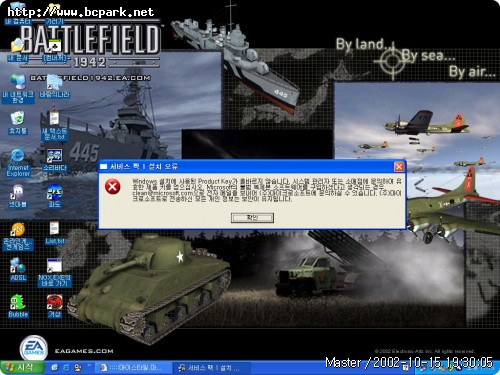This screenshot has width=500, height=375.
Task: Launch Internet Explorer from the desktop
Action: 18,163
